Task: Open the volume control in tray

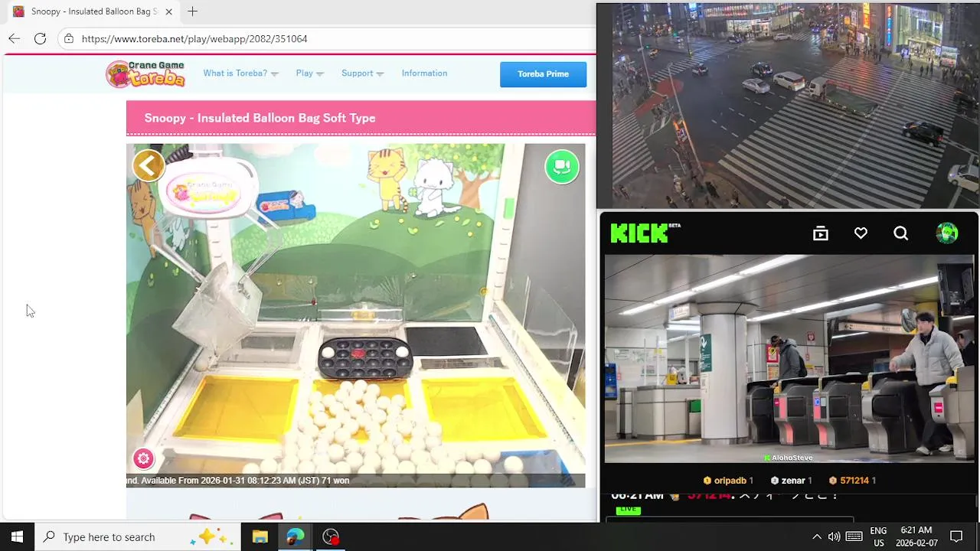Action: (x=834, y=536)
